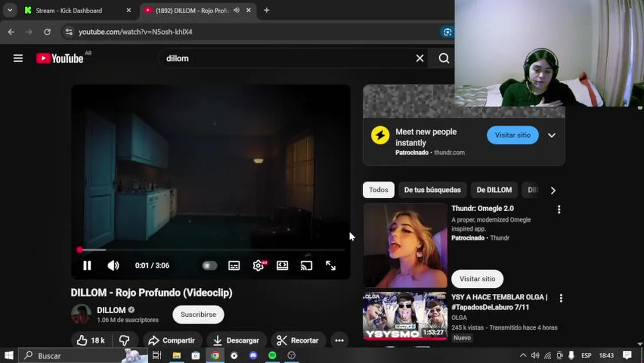644x363 pixels.
Task: Open the YouTube guide hamburger menu
Action: coord(18,58)
